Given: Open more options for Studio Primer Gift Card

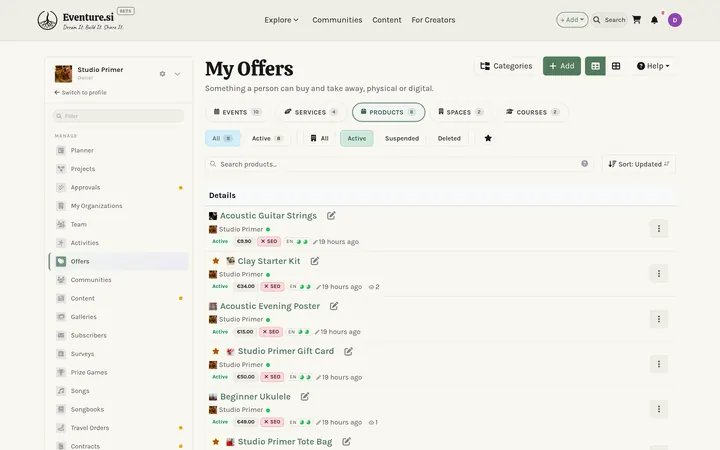Looking at the screenshot, I should 658,364.
